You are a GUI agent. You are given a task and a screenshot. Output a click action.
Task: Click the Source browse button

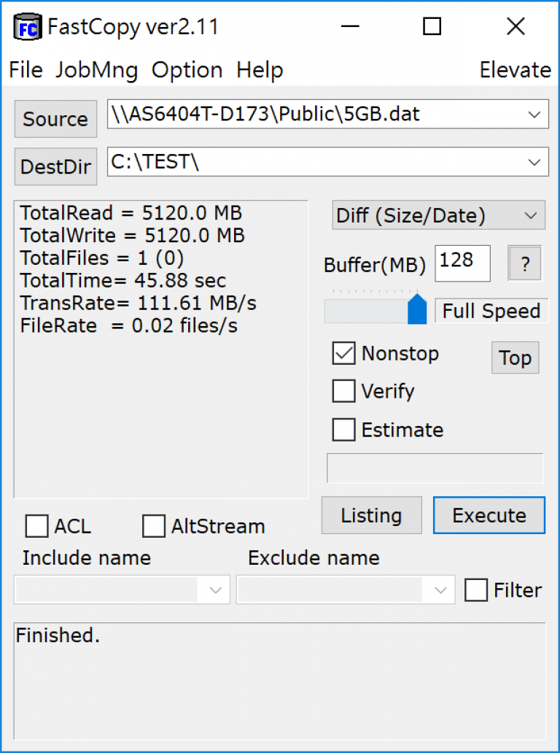pyautogui.click(x=55, y=119)
